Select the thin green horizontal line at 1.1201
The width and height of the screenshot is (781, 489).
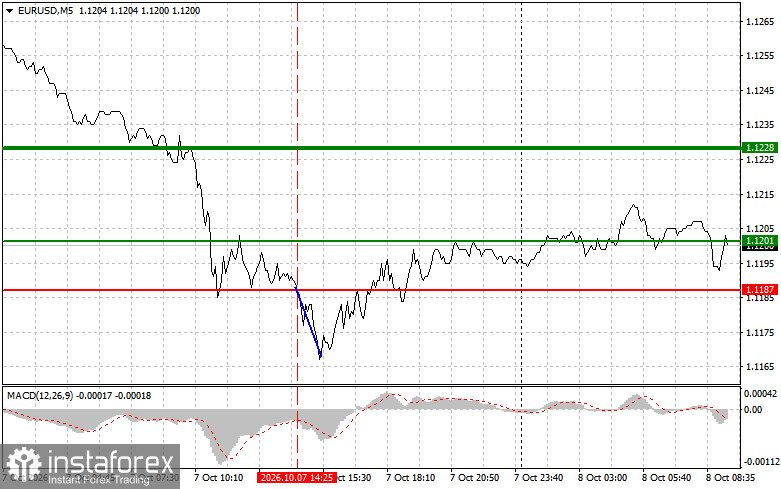click(371, 241)
